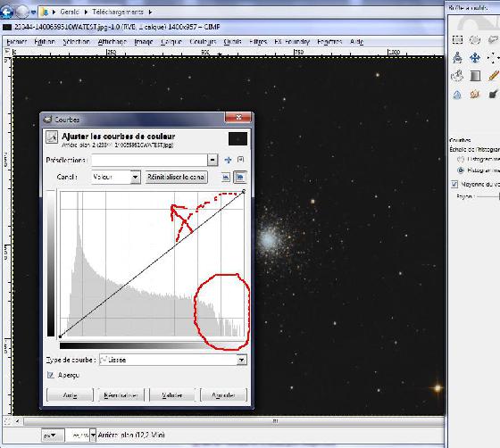Image resolution: width=500 pixels, height=448 pixels.
Task: Select the Blend gradient tool
Action: pos(475,76)
